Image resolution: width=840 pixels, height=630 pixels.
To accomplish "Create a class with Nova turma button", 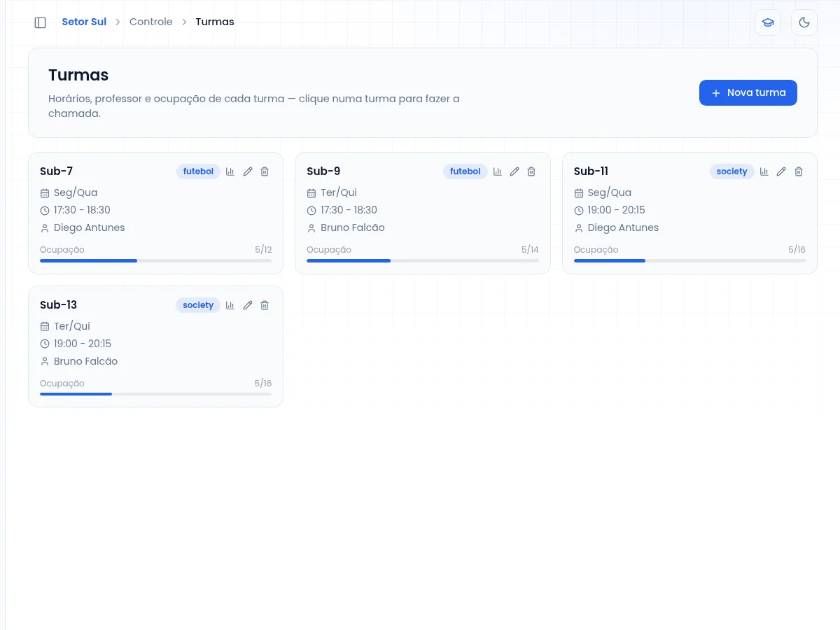I will click(x=748, y=92).
